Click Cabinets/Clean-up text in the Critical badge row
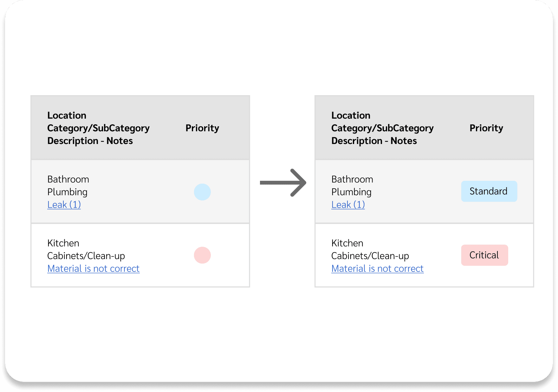The image size is (558, 392). pos(370,256)
